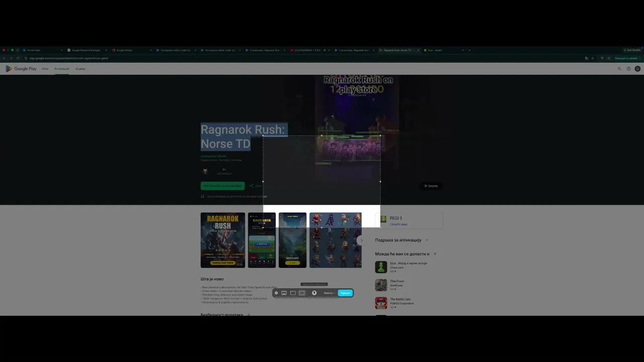
Task: Click The Battle Cats app title
Action: pyautogui.click(x=400, y=299)
